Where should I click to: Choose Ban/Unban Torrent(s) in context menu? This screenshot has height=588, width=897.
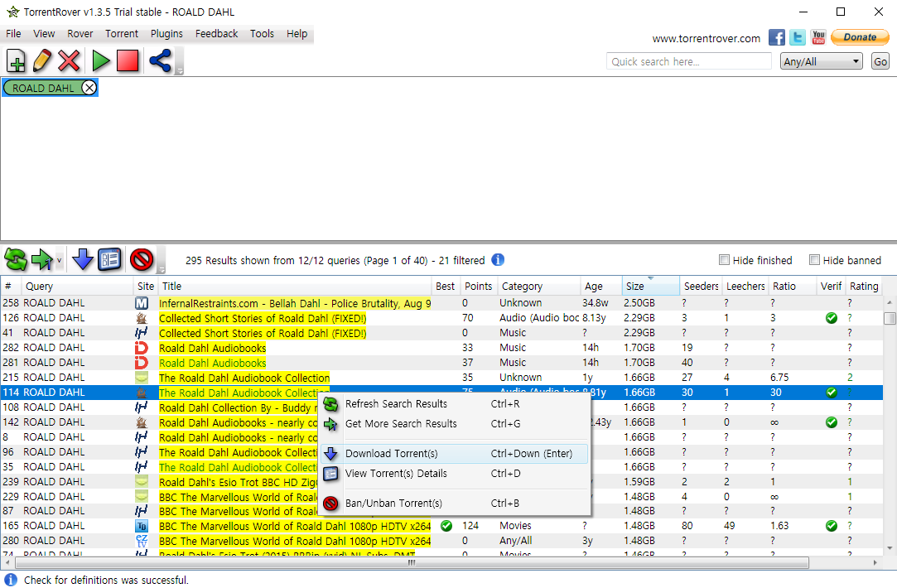[454, 504]
